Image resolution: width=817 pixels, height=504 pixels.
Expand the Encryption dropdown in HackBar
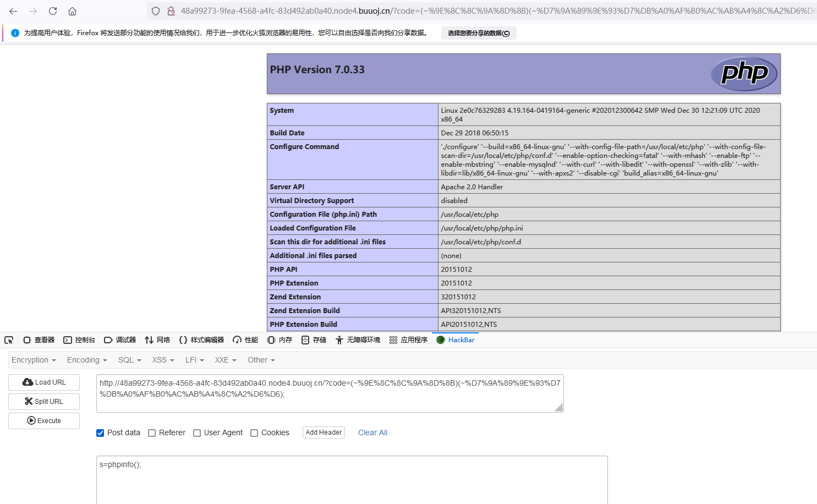click(x=34, y=360)
